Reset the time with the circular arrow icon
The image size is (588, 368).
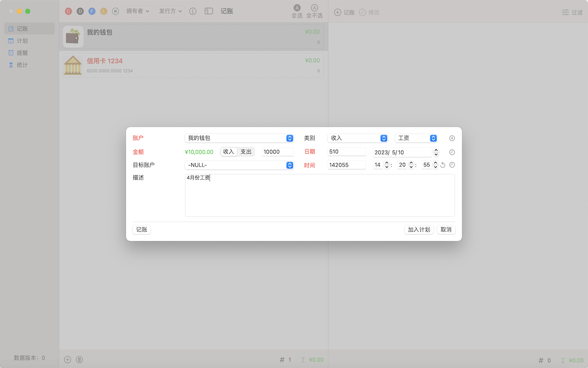[443, 165]
